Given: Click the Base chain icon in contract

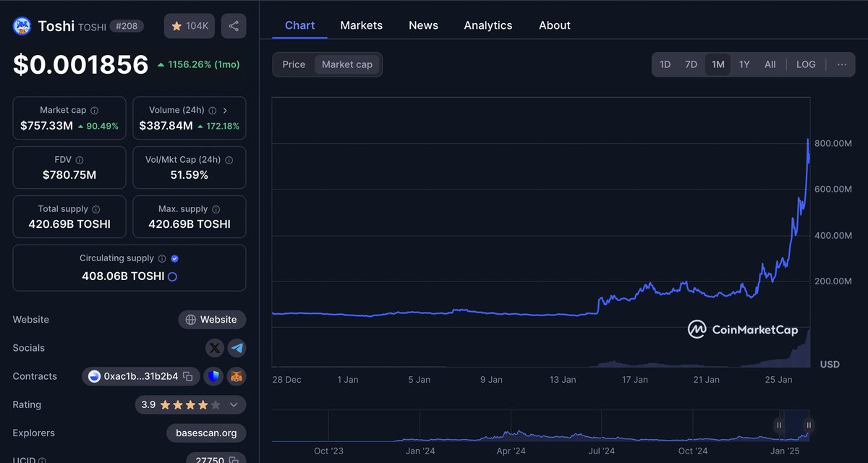Looking at the screenshot, I should click(94, 376).
